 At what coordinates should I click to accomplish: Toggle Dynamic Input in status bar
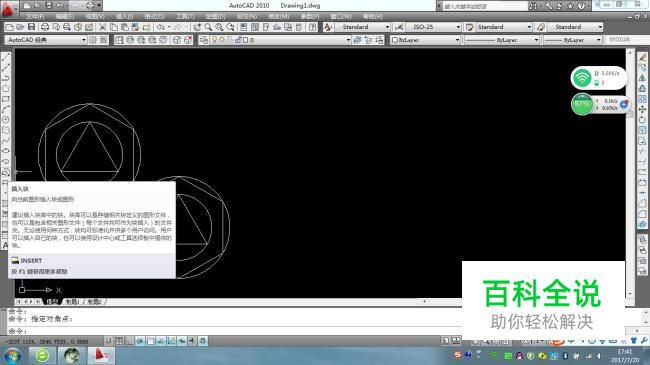(182, 341)
